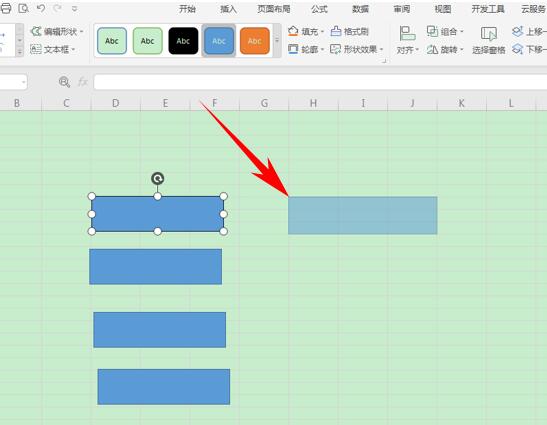
Task: Click inside the formula bar input
Action: (x=320, y=82)
